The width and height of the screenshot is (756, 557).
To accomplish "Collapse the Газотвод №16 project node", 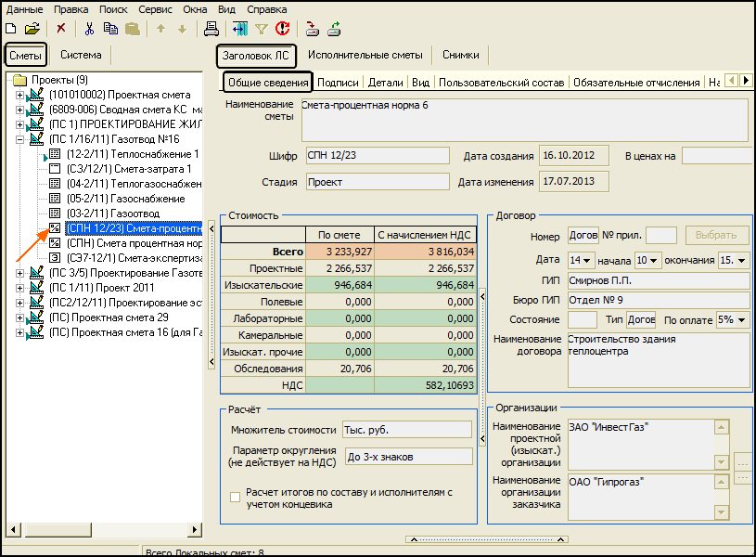I will 19,139.
